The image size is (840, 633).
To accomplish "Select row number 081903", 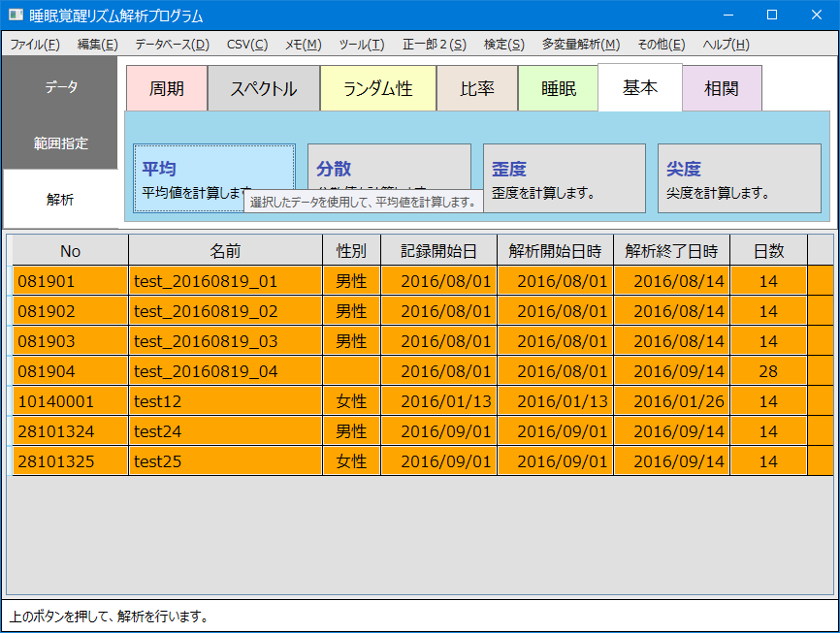I will point(70,341).
